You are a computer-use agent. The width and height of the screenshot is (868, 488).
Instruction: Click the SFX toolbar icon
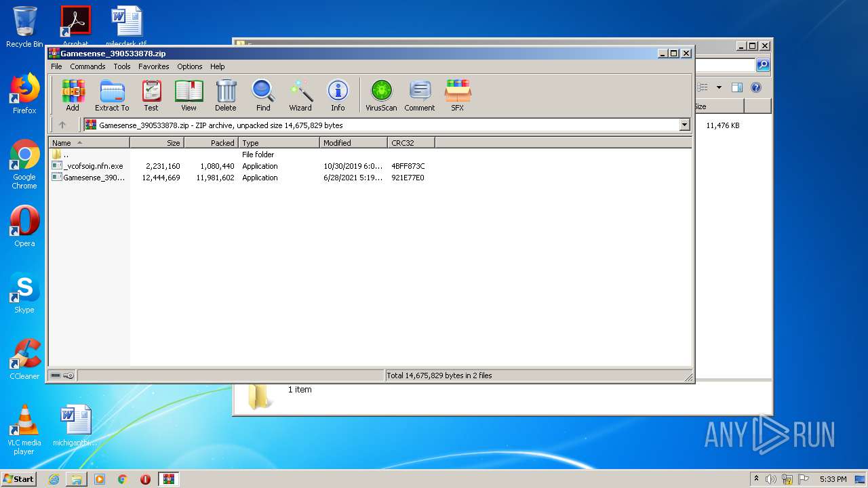pos(458,95)
